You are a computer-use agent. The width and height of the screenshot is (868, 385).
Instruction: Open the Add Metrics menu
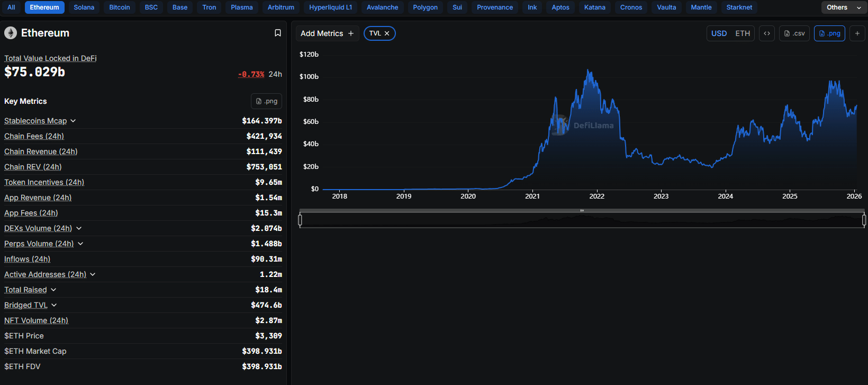[327, 33]
